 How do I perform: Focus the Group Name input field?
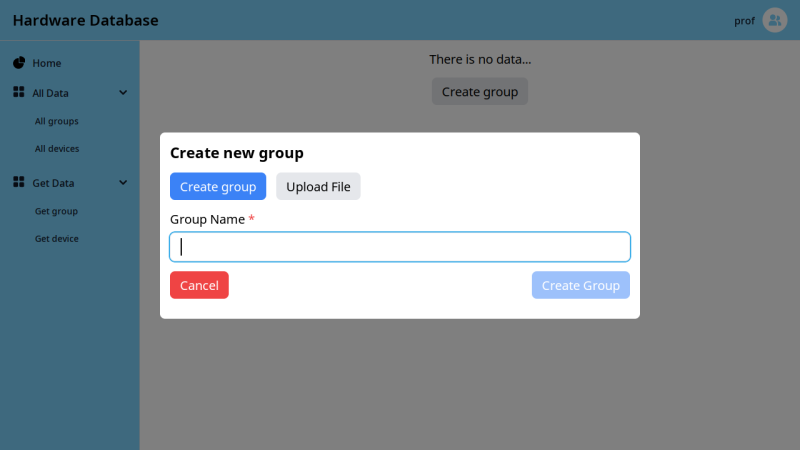click(400, 247)
